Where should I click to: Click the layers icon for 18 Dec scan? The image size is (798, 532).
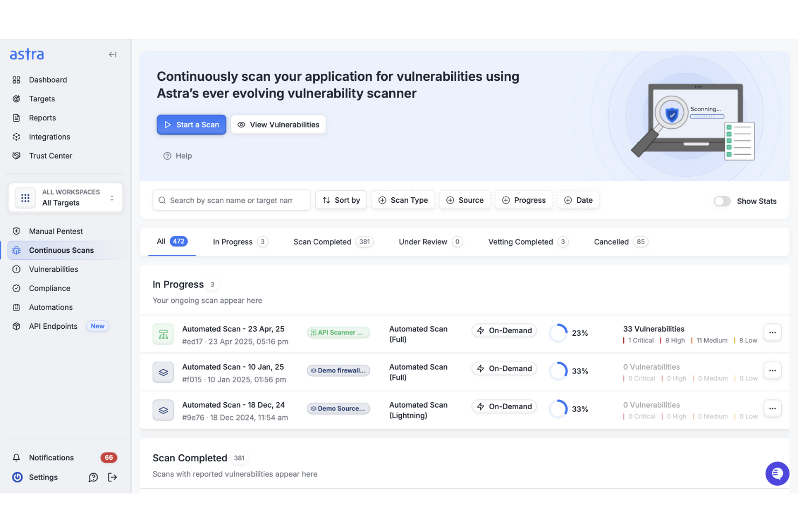click(x=163, y=410)
